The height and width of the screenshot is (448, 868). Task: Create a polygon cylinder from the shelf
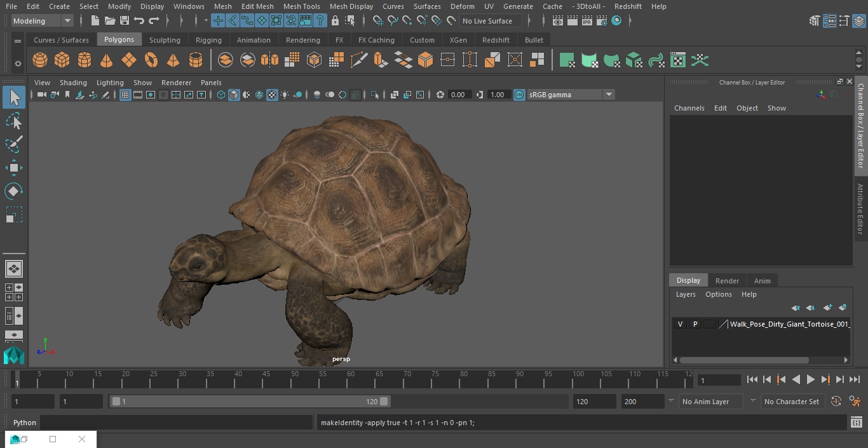pos(85,60)
